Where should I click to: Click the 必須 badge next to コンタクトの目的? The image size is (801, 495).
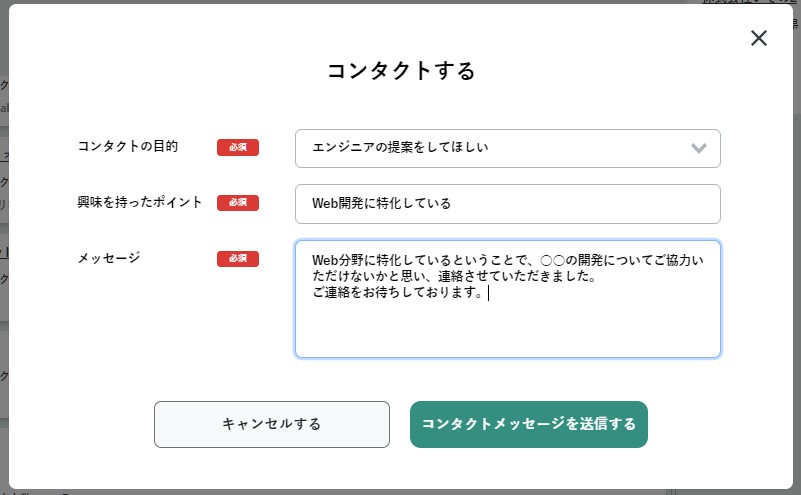pyautogui.click(x=238, y=147)
